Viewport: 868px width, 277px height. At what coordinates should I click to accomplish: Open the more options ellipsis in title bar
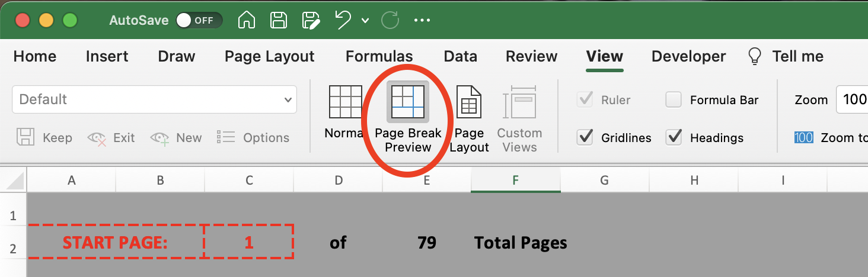[422, 20]
